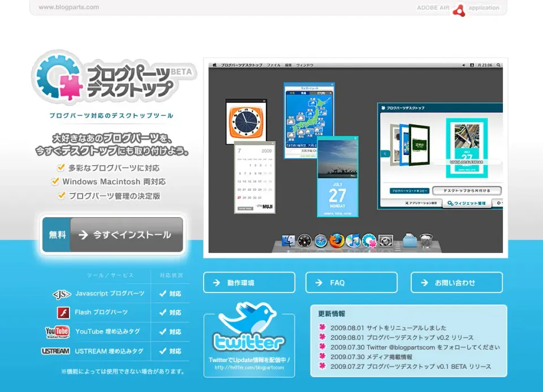Launch Firefox from the screenshot dock
The width and height of the screenshot is (543, 392).
335,241
